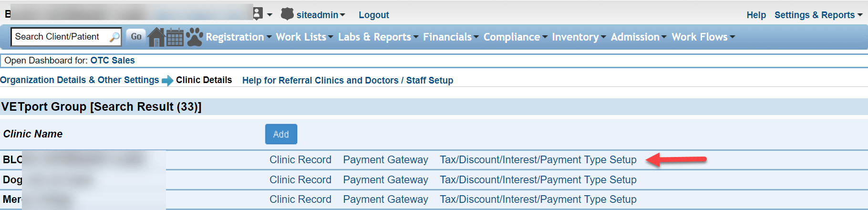Click the home icon in the navigation bar
The height and width of the screenshot is (210, 868).
156,37
